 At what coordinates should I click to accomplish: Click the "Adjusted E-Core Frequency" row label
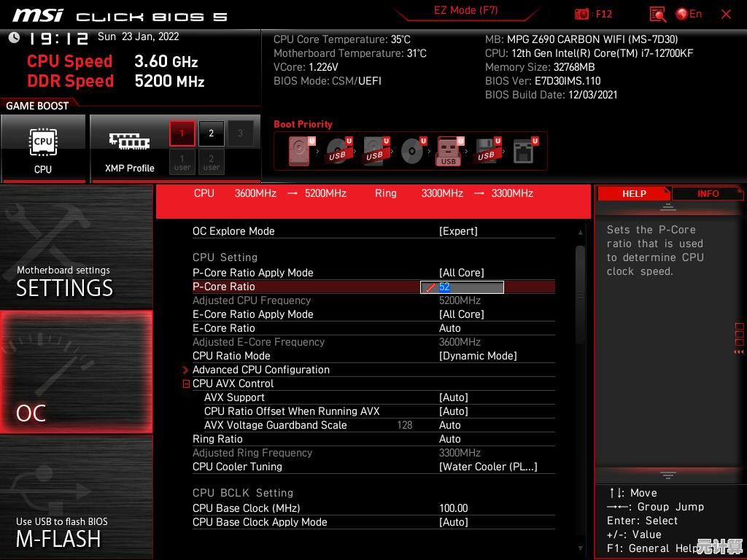(x=259, y=342)
